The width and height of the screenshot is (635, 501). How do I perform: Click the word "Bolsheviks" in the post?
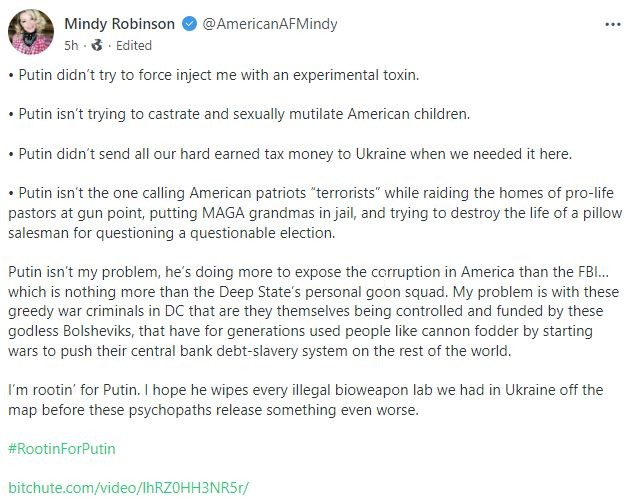click(98, 331)
